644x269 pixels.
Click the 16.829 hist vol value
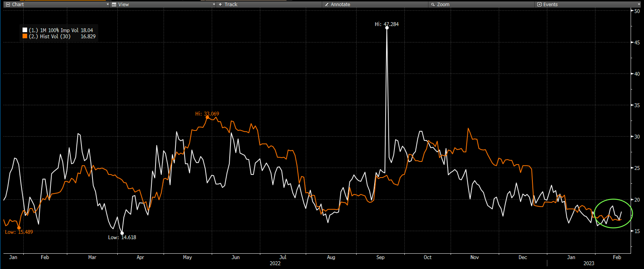[88, 37]
